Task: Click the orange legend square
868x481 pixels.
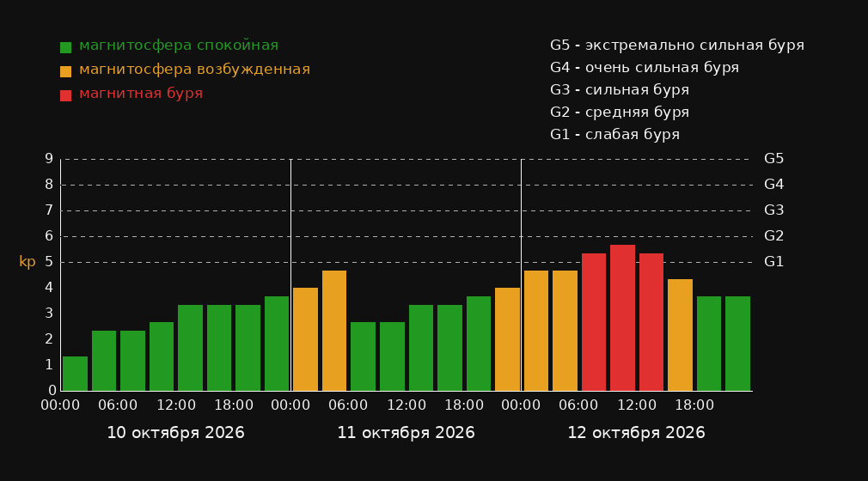Action: coord(66,71)
